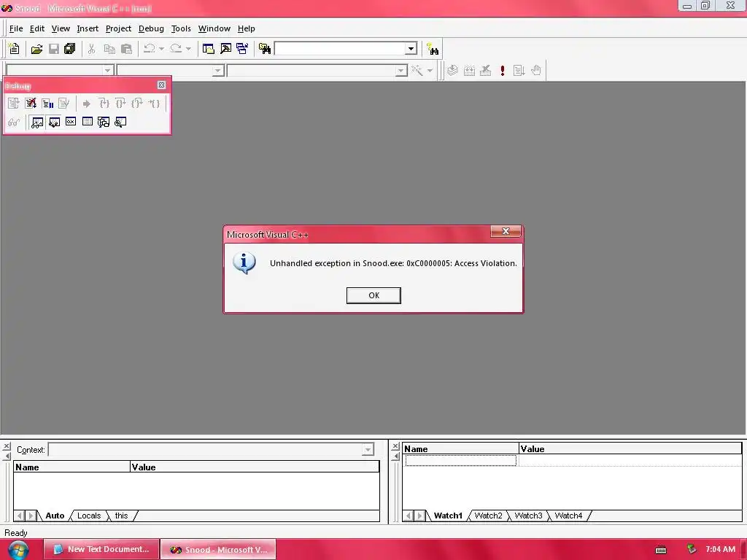Click the Open file toolbar icon
Viewport: 747px width, 560px height.
pyautogui.click(x=36, y=49)
